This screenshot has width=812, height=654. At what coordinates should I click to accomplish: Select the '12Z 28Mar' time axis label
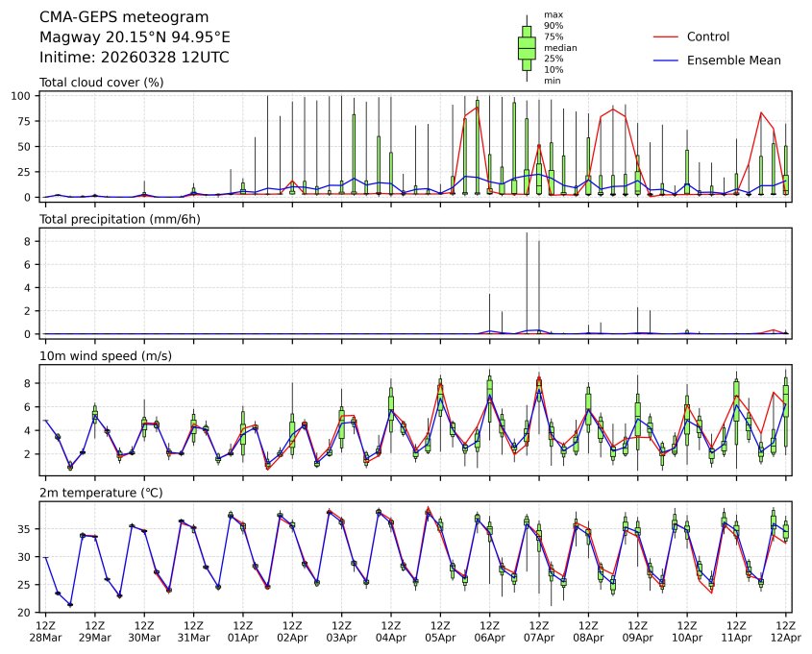click(44, 630)
